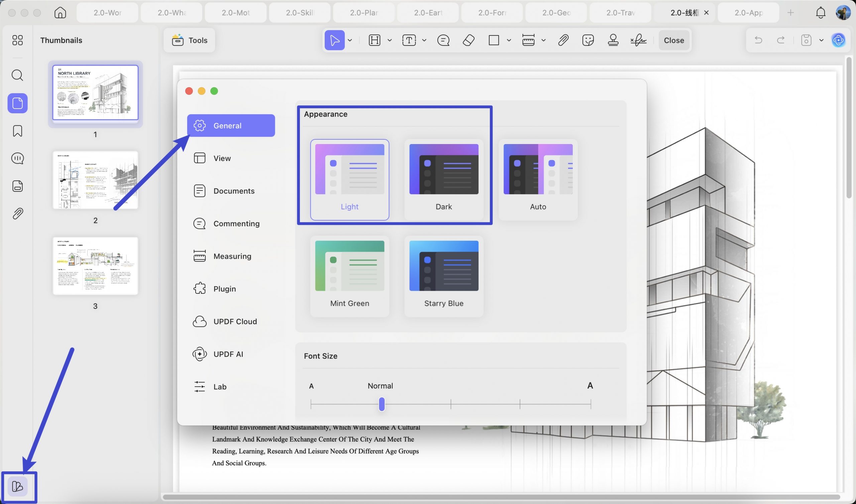This screenshot has width=856, height=504.
Task: Choose the Dark appearance theme
Action: [444, 180]
